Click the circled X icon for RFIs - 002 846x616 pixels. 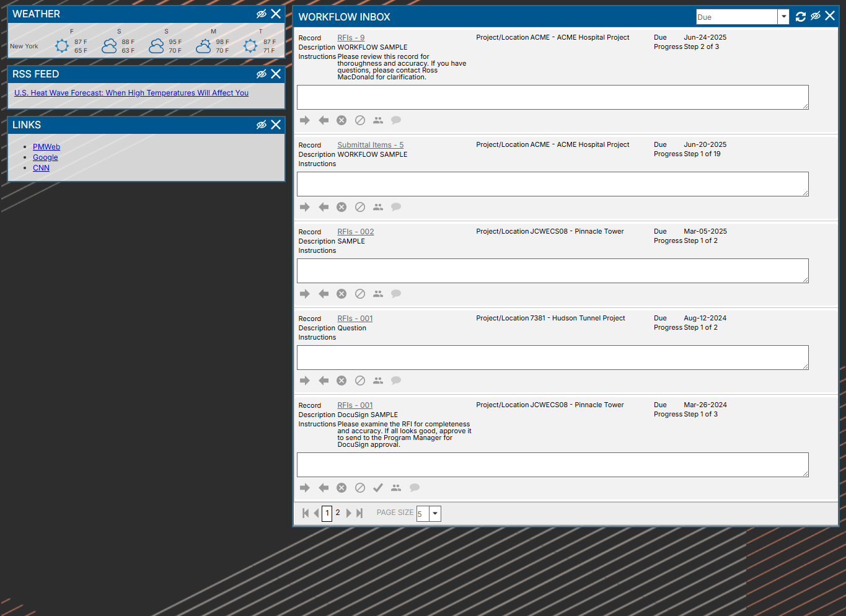341,294
